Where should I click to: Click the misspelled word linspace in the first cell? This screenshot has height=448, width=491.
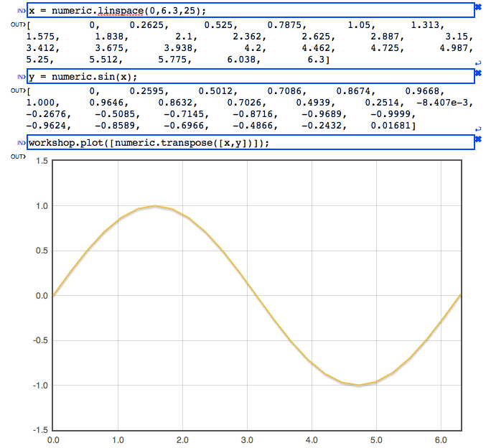tap(121, 11)
